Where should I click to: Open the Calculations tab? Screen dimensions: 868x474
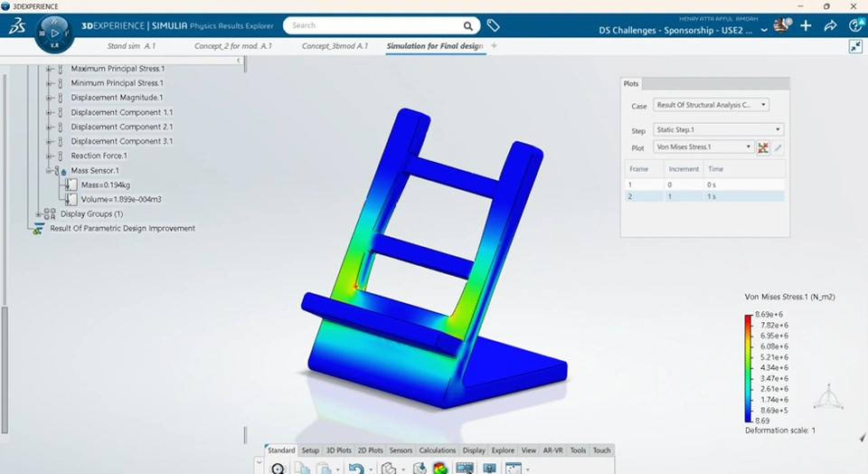point(438,450)
